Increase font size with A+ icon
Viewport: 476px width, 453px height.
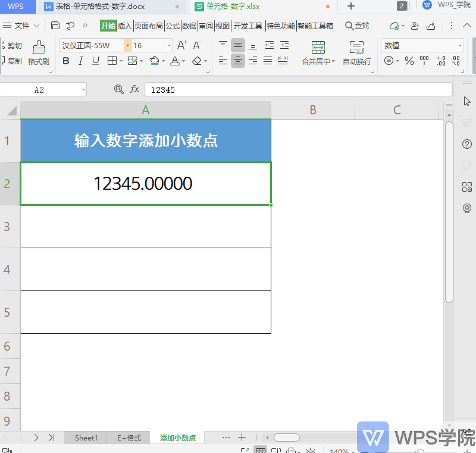click(x=182, y=45)
